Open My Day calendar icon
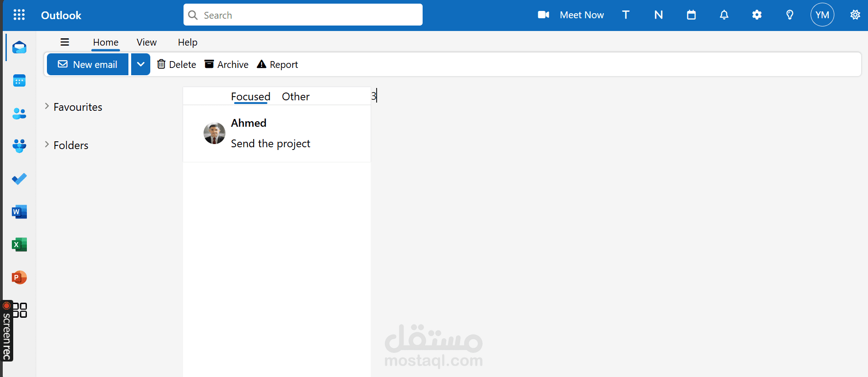 pyautogui.click(x=691, y=15)
